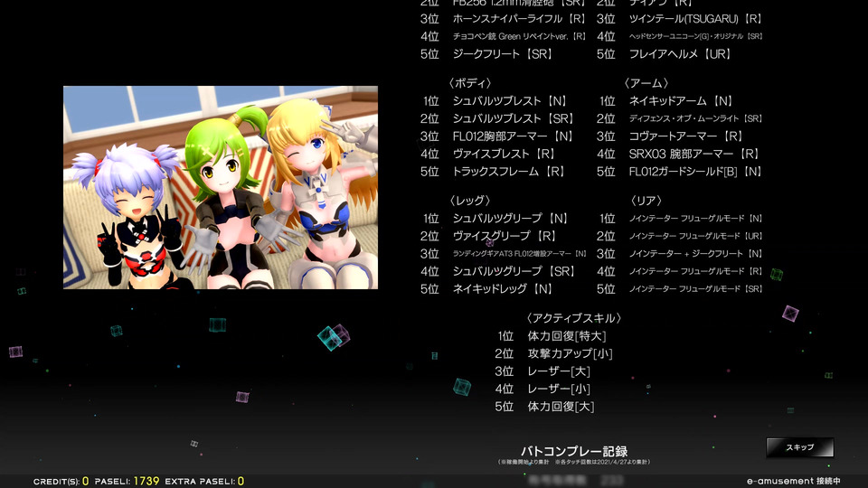Click the バトコンプレー記録 title

click(x=574, y=452)
